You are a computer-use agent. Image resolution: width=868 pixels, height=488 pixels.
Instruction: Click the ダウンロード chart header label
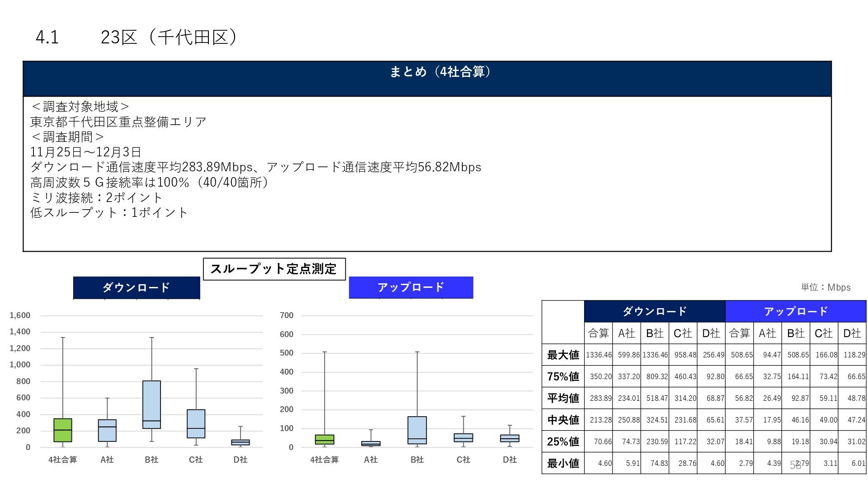[x=136, y=287]
